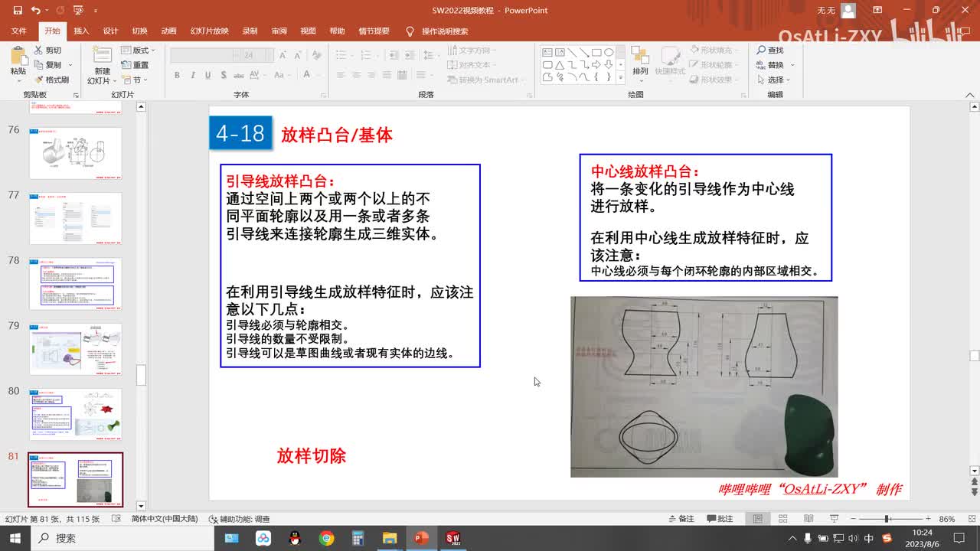This screenshot has width=980, height=551.
Task: Open the Select (选择) dropdown
Action: pos(773,80)
